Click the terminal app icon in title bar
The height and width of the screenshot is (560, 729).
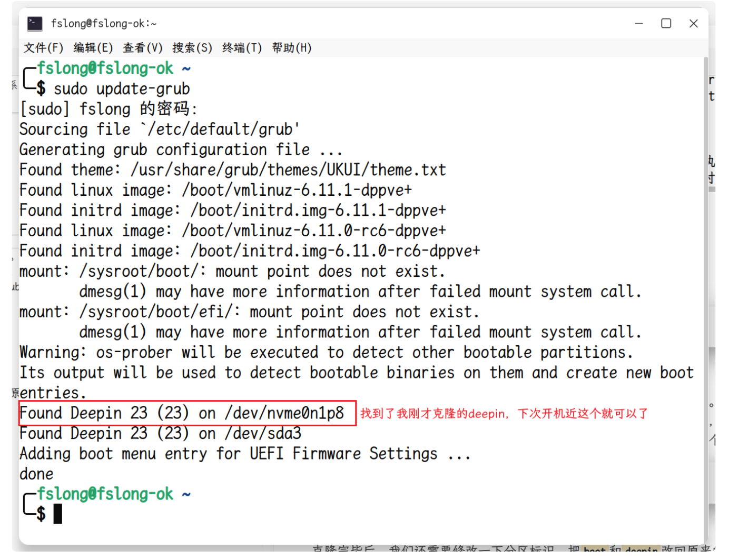click(x=35, y=24)
